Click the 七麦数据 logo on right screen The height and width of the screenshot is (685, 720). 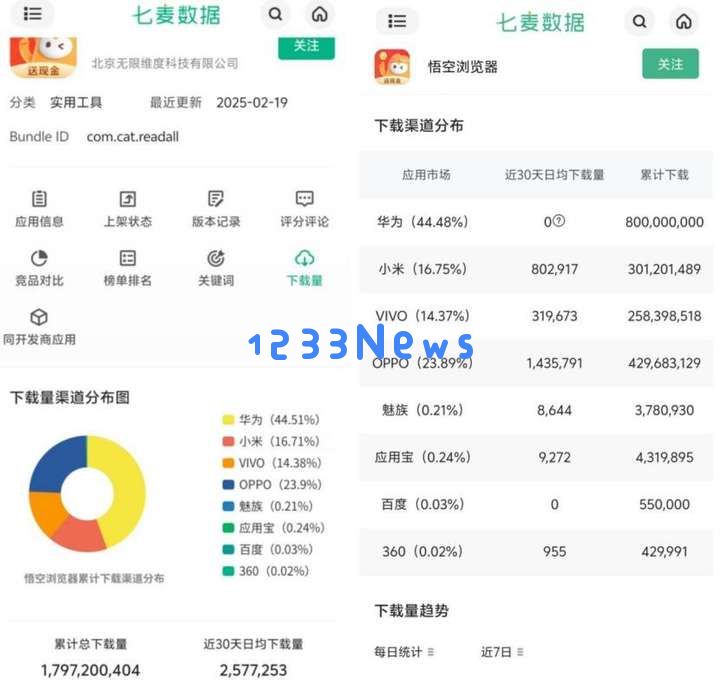point(540,22)
